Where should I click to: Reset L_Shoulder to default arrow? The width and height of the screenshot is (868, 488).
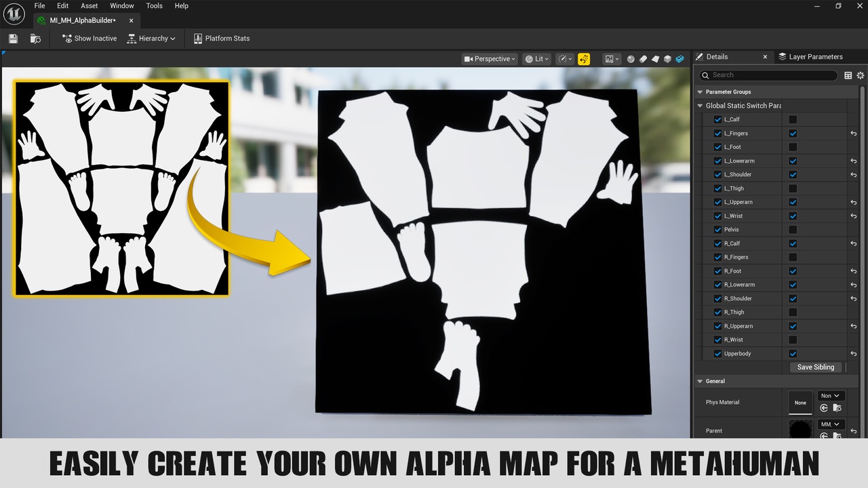point(854,175)
